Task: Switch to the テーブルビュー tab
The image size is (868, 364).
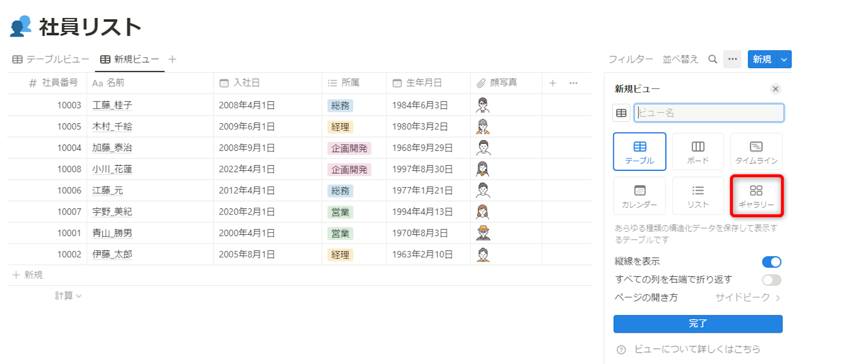Action: coord(51,59)
